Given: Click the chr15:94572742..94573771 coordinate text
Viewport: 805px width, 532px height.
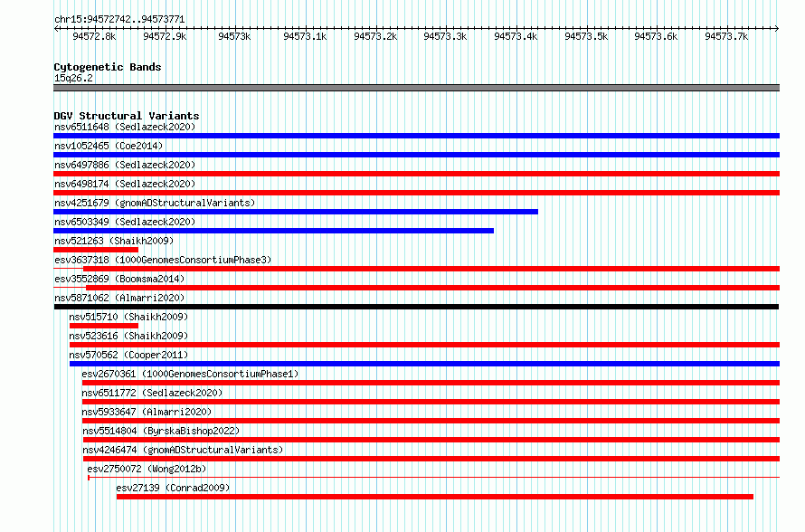Looking at the screenshot, I should pos(119,20).
